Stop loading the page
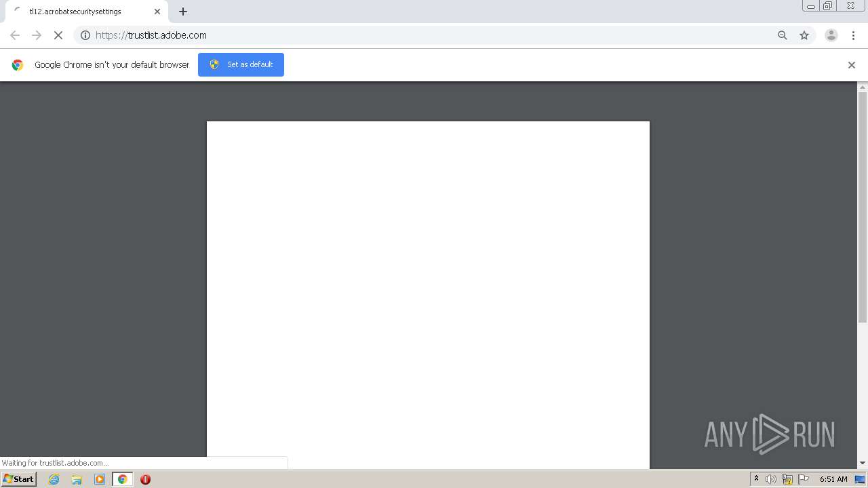Image resolution: width=868 pixels, height=488 pixels. pyautogui.click(x=58, y=35)
